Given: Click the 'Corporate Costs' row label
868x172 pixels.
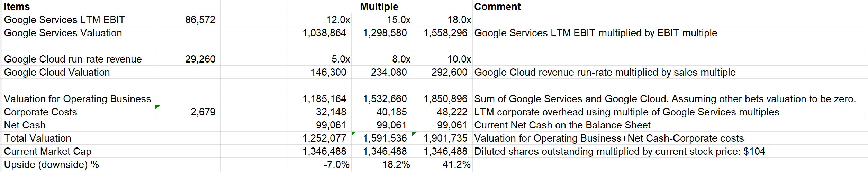Looking at the screenshot, I should (x=40, y=112).
